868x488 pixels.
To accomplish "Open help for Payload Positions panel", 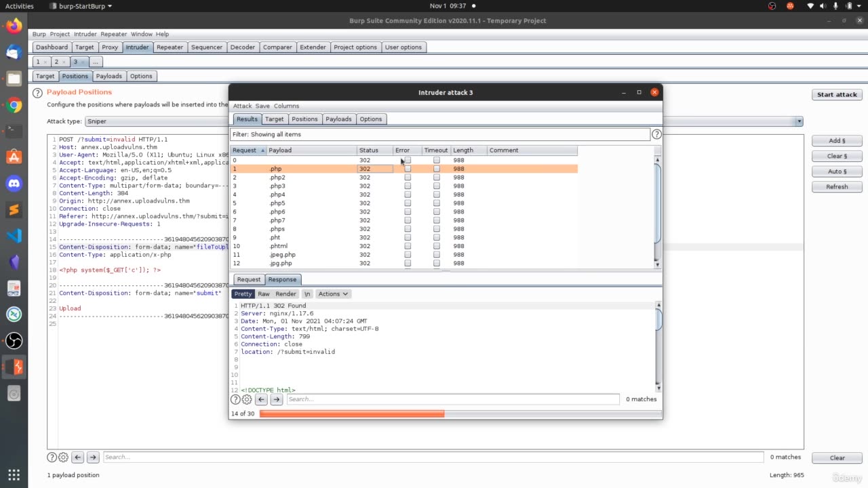I will coord(38,92).
